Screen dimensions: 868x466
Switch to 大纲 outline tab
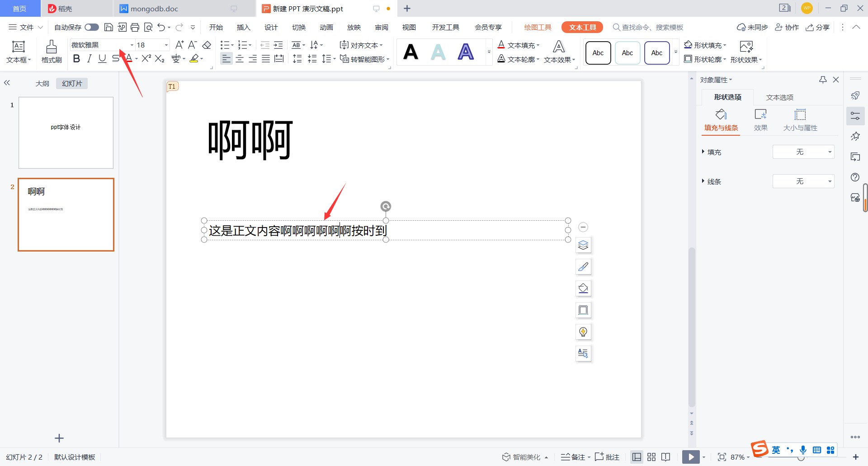(x=42, y=83)
